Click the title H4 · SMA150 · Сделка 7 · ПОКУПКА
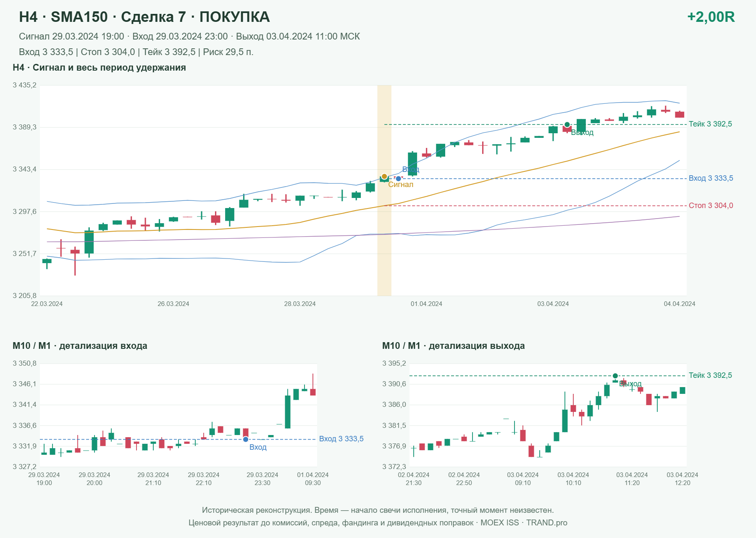This screenshot has width=756, height=538. tap(144, 17)
